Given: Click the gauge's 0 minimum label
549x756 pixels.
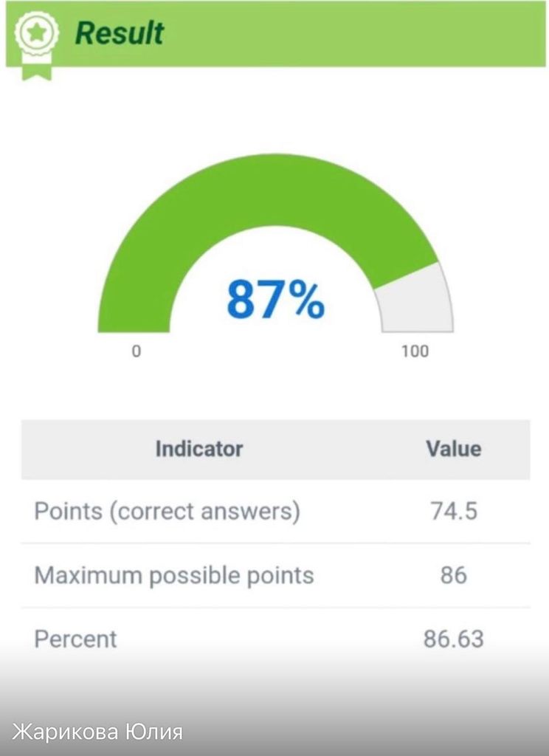Looking at the screenshot, I should (x=136, y=351).
